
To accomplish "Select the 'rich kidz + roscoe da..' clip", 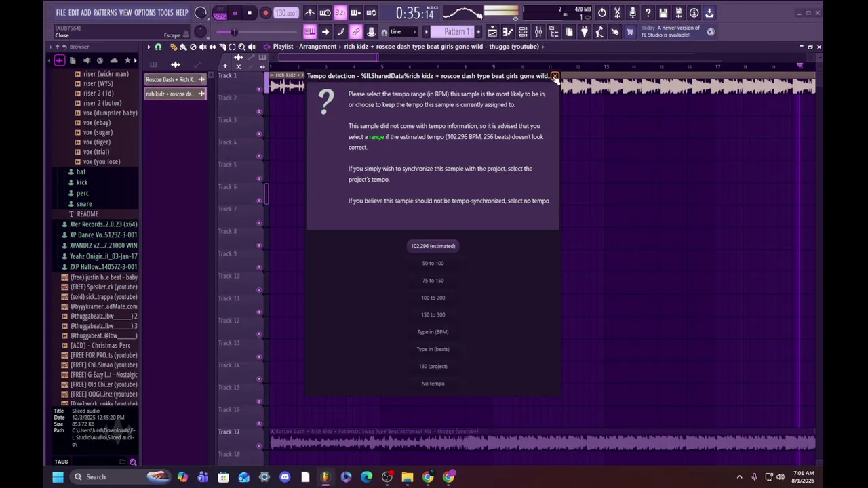I will coord(175,94).
